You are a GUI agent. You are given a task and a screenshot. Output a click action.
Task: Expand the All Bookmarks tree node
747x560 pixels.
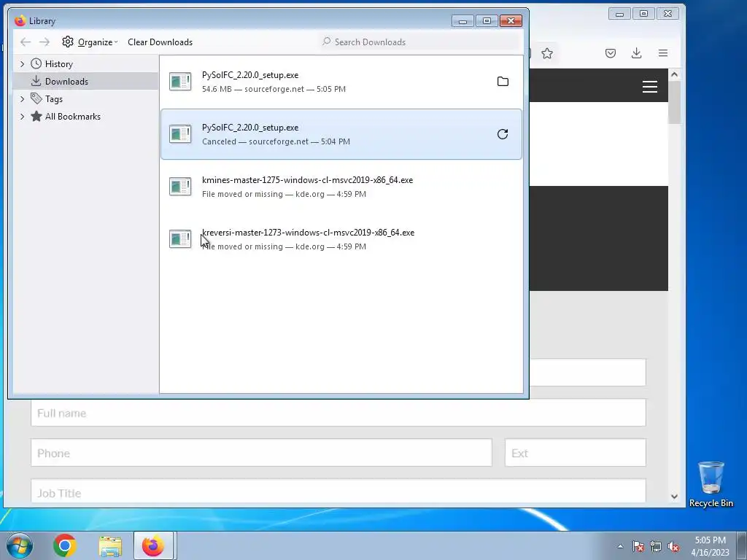pos(22,117)
